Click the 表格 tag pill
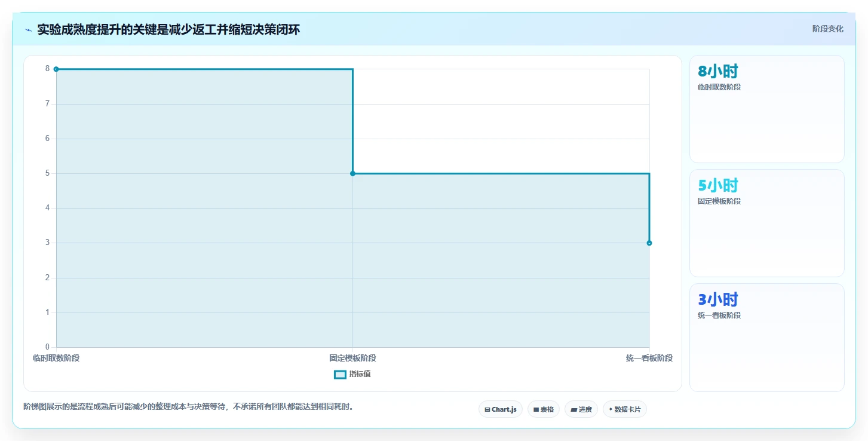Image resolution: width=868 pixels, height=441 pixels. point(544,409)
